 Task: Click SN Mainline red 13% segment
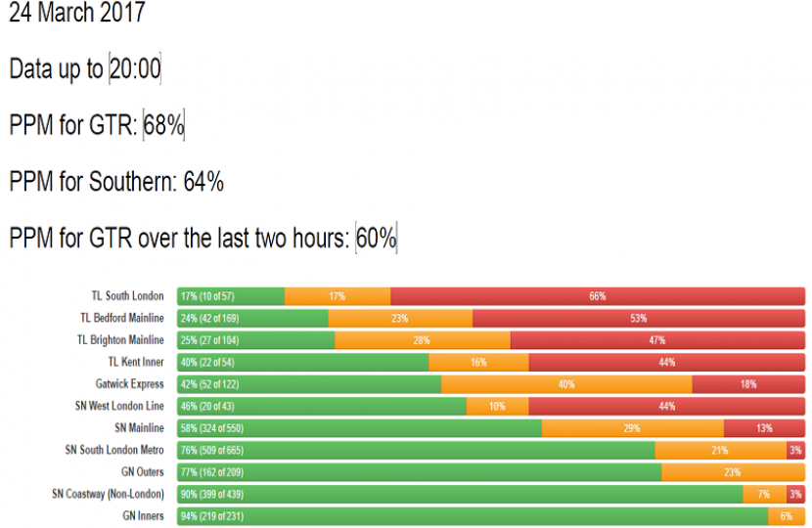[763, 428]
